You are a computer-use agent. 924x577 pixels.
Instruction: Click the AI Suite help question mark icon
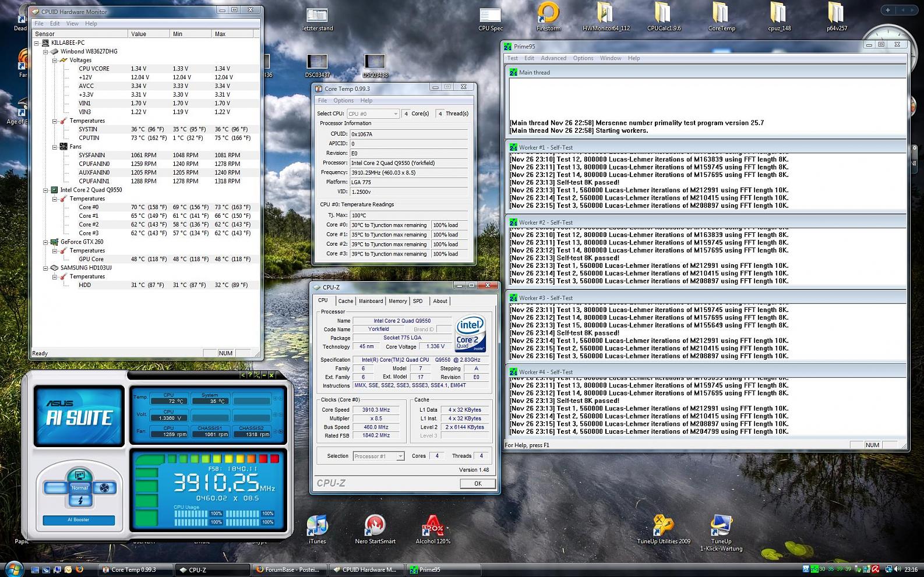(251, 375)
